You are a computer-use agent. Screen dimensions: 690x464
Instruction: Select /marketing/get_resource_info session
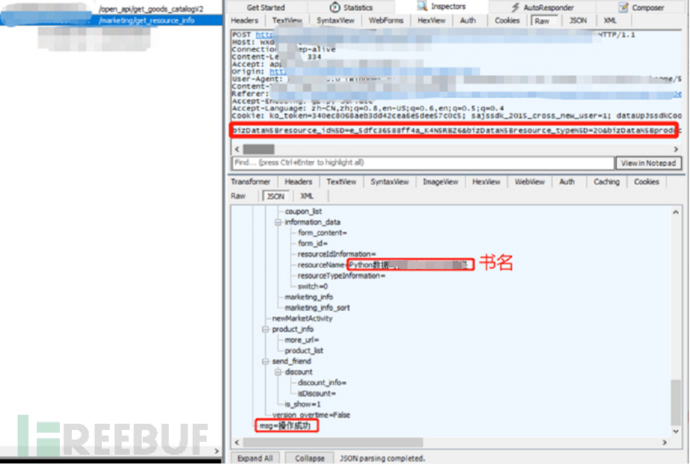pos(147,20)
